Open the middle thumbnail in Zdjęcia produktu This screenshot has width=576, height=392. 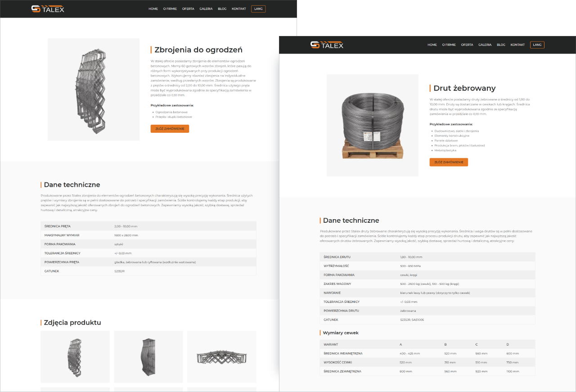[148, 357]
